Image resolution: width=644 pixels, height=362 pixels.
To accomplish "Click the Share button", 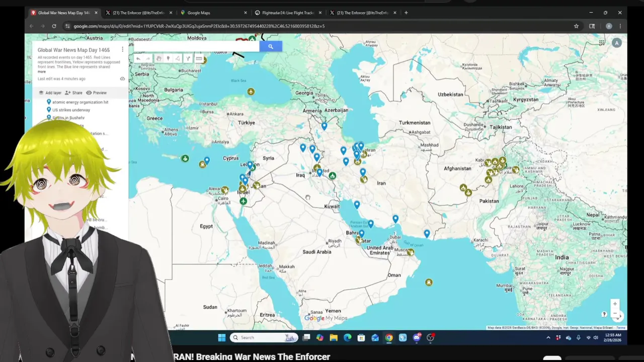I will [x=73, y=93].
